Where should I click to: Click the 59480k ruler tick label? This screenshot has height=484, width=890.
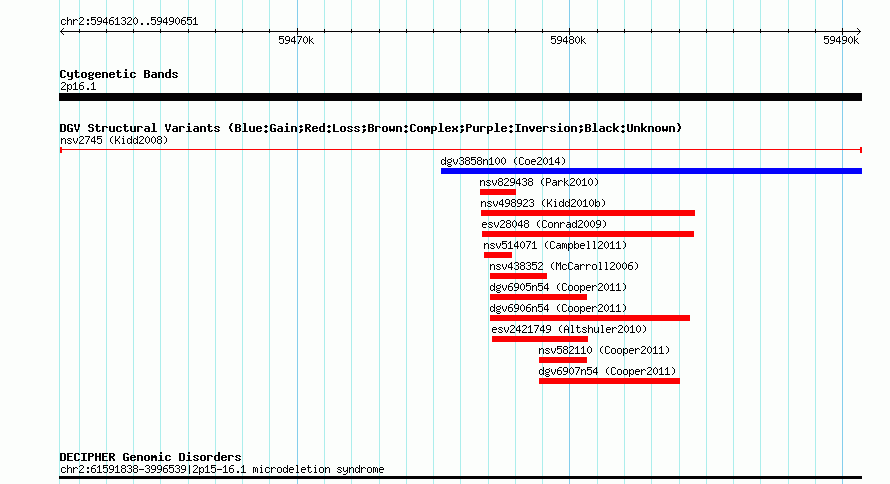[568, 40]
